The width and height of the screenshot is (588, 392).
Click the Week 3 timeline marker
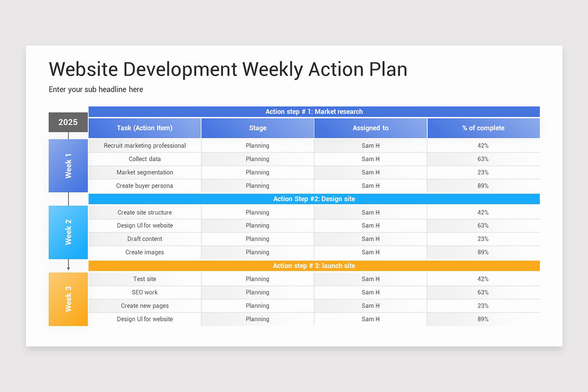68,299
